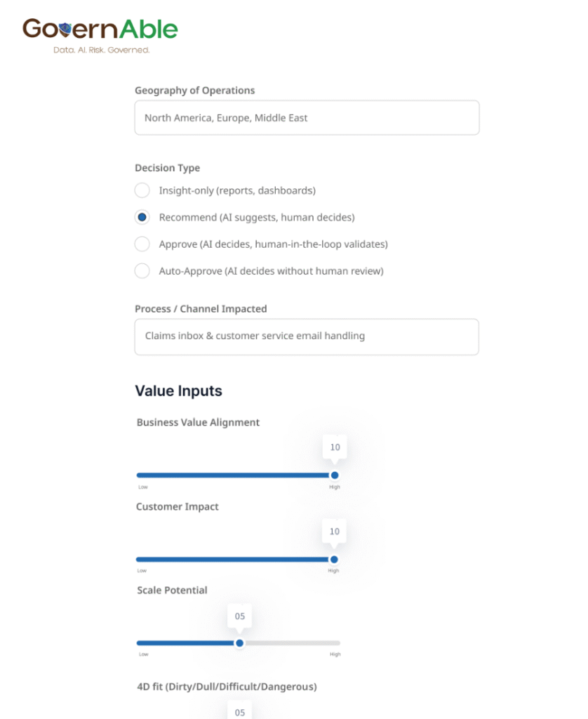Click the Scale Potential value bubble
This screenshot has height=719, width=588.
click(240, 616)
